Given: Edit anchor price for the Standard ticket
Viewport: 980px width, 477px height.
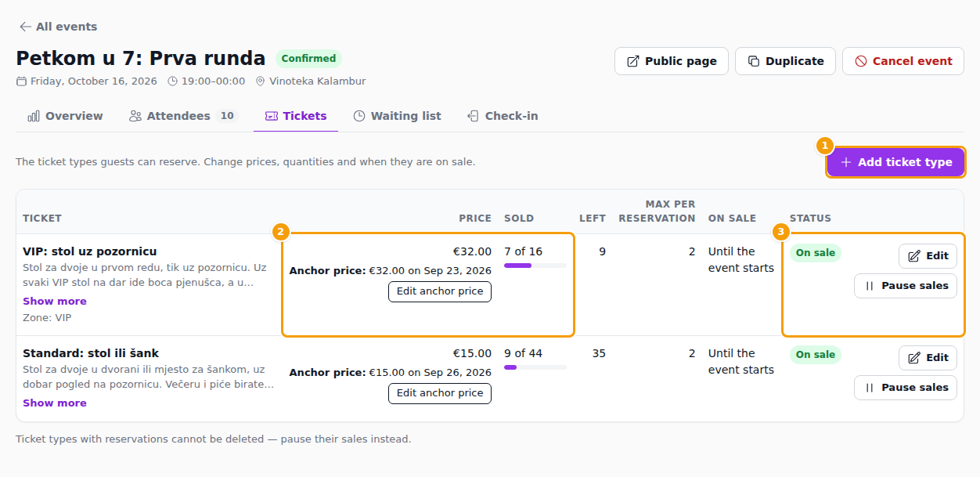Looking at the screenshot, I should tap(440, 393).
